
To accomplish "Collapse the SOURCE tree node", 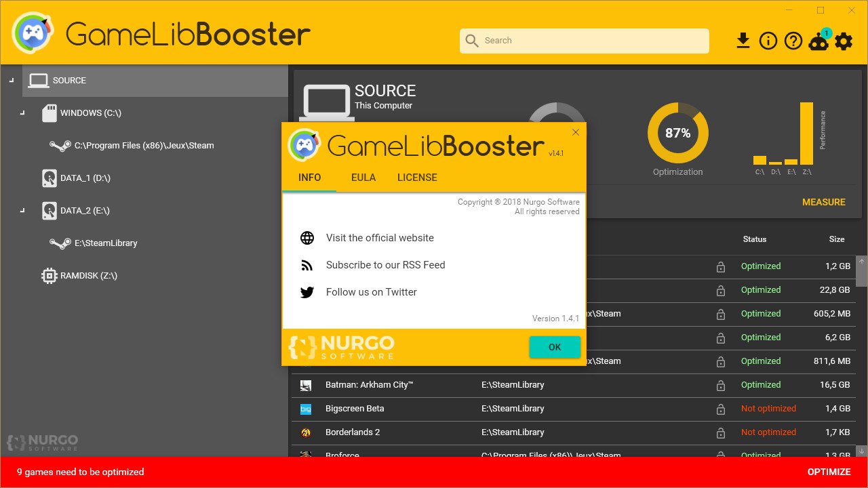I will pos(11,80).
